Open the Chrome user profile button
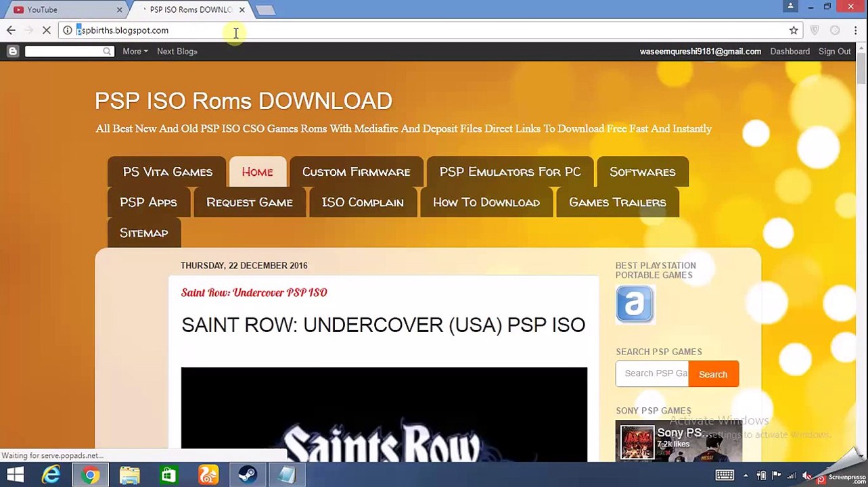This screenshot has width=868, height=487. (790, 7)
